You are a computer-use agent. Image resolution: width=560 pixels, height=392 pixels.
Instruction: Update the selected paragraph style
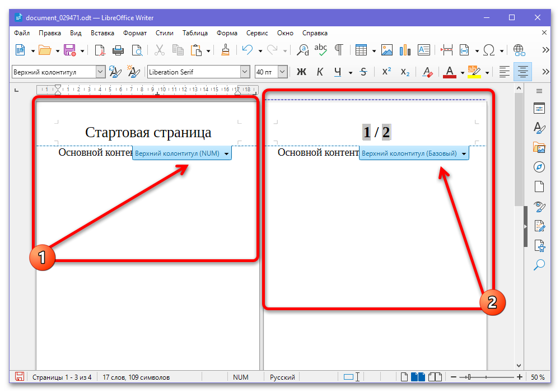point(115,72)
